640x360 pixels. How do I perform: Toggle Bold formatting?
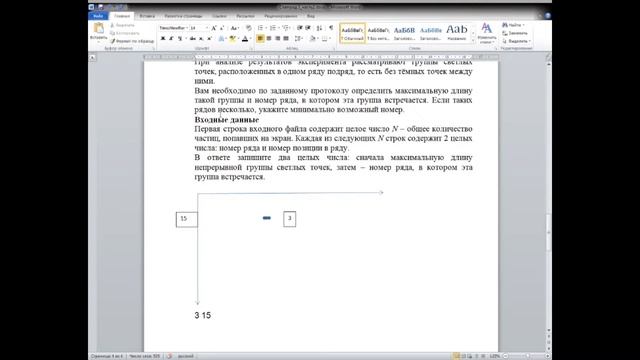tap(163, 39)
